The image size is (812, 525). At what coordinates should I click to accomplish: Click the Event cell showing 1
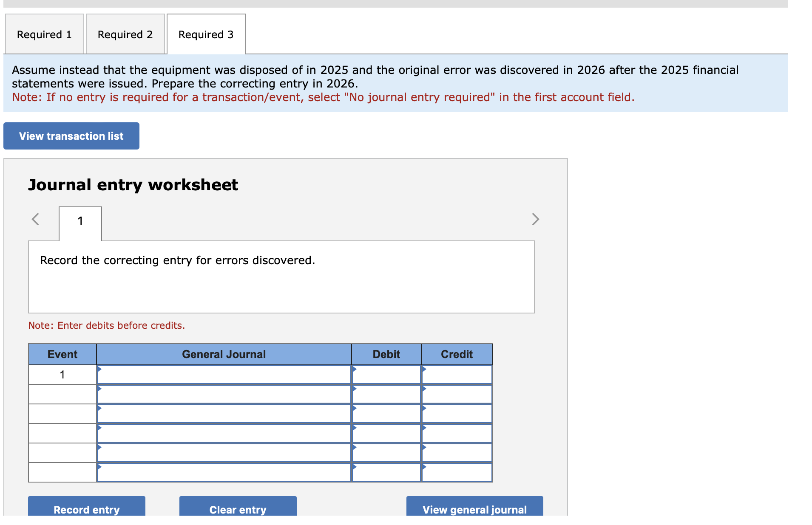[62, 374]
